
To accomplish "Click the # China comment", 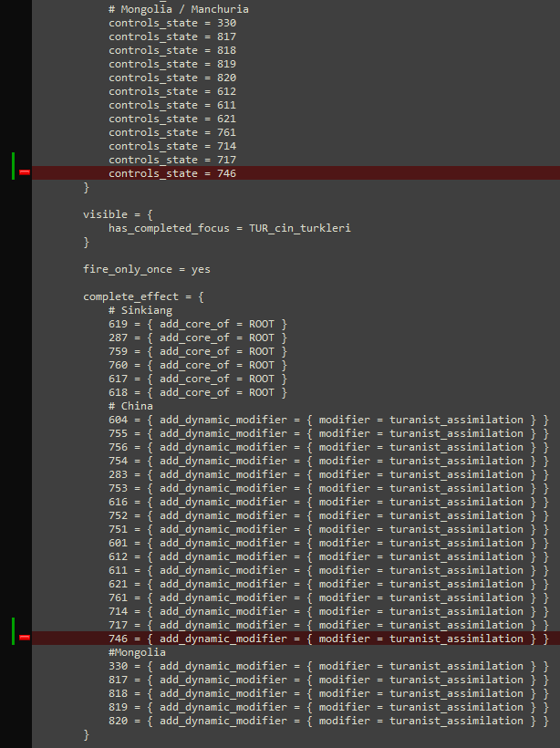I will [130, 406].
